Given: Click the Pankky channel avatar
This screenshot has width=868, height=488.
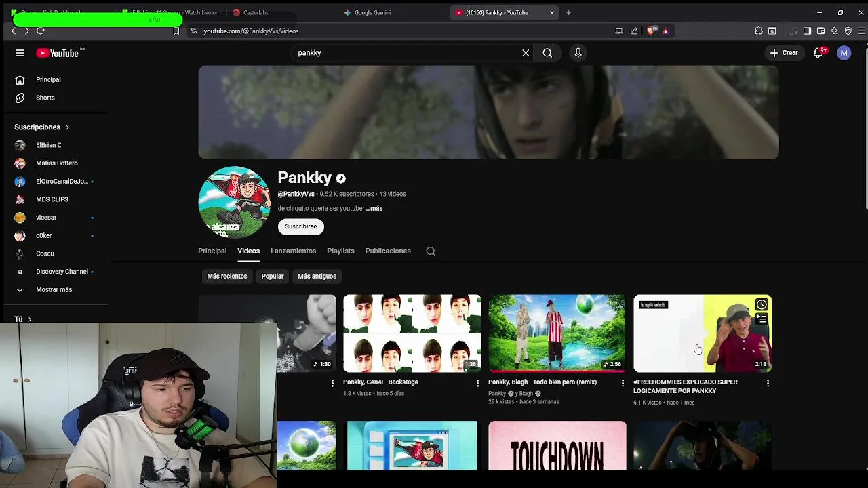Looking at the screenshot, I should click(234, 202).
